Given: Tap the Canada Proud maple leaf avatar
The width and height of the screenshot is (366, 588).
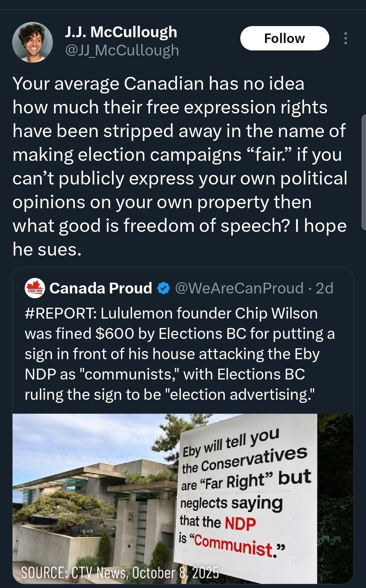Looking at the screenshot, I should [35, 288].
